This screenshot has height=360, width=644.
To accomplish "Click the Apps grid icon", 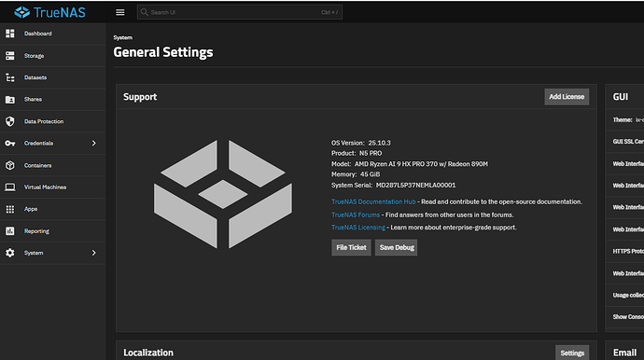I will (x=10, y=209).
